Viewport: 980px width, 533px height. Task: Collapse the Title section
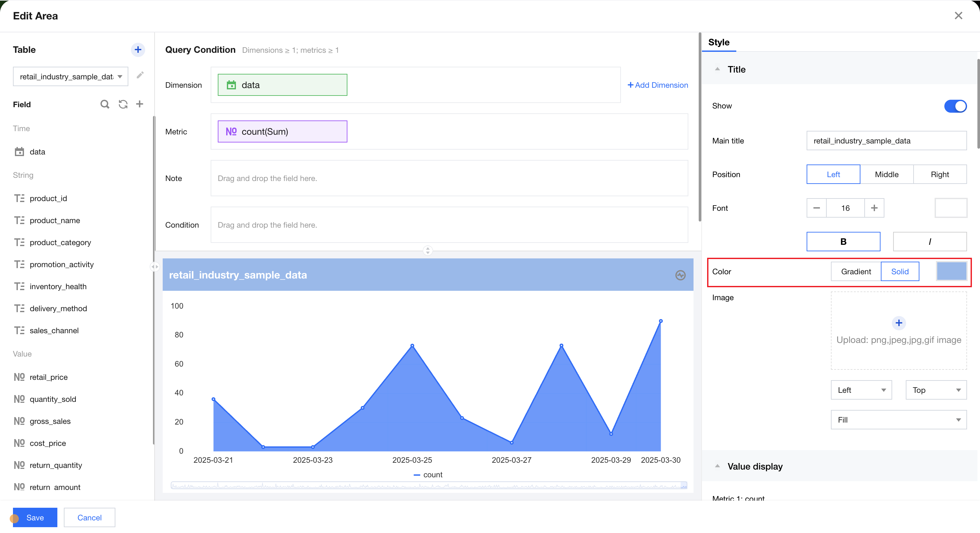(x=717, y=69)
